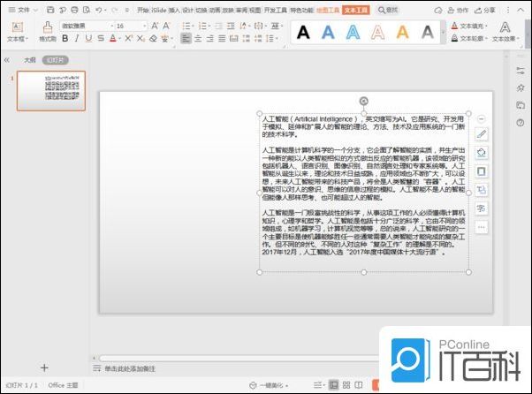This screenshot has width=532, height=394.
Task: Toggle Underline formatting
Action: tap(88, 39)
